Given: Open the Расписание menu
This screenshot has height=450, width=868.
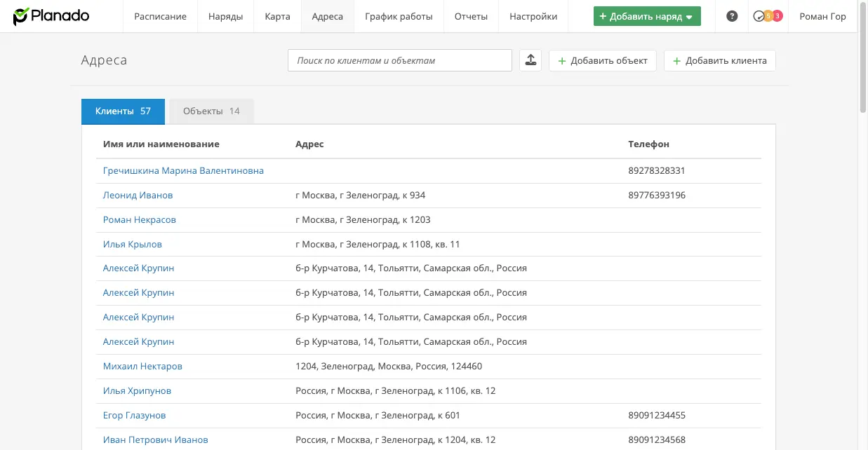Looking at the screenshot, I should (x=161, y=16).
